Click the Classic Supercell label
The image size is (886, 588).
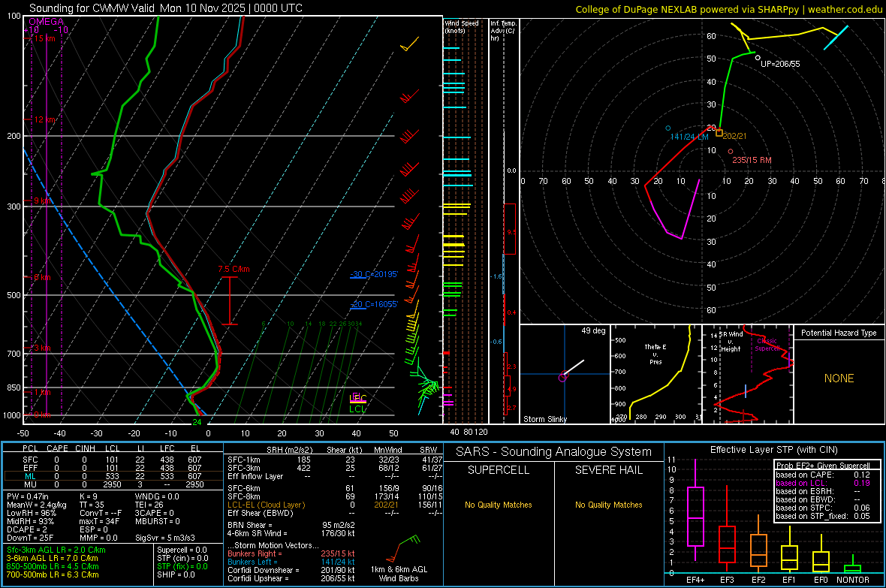pos(767,345)
